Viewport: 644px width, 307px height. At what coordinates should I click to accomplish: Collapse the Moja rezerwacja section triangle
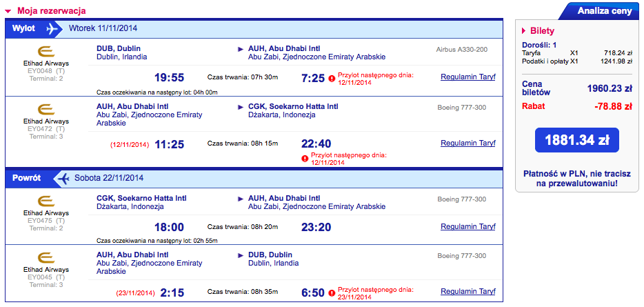[8, 12]
